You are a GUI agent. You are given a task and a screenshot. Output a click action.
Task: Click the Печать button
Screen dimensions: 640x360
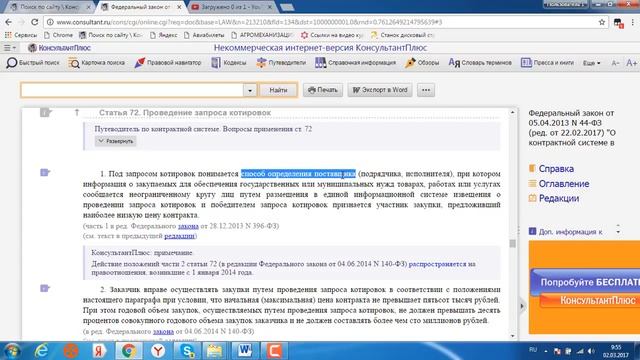[x=323, y=90]
